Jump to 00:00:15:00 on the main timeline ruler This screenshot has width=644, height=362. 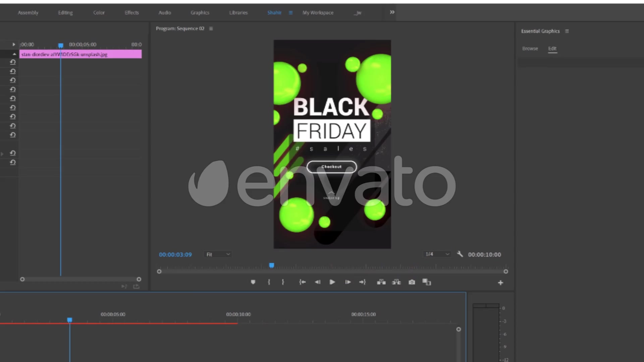(x=364, y=314)
